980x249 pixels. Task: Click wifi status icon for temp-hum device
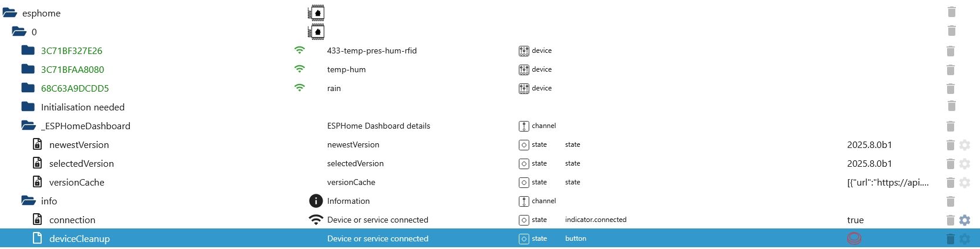(300, 69)
